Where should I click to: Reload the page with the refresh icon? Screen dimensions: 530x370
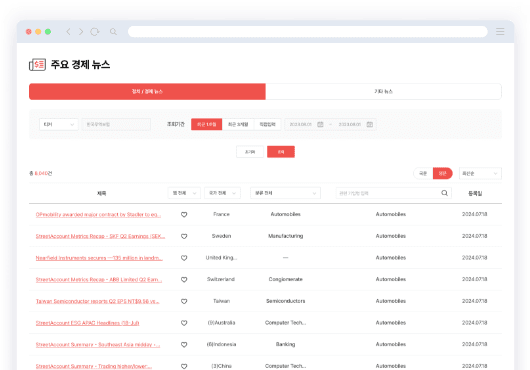click(x=95, y=32)
